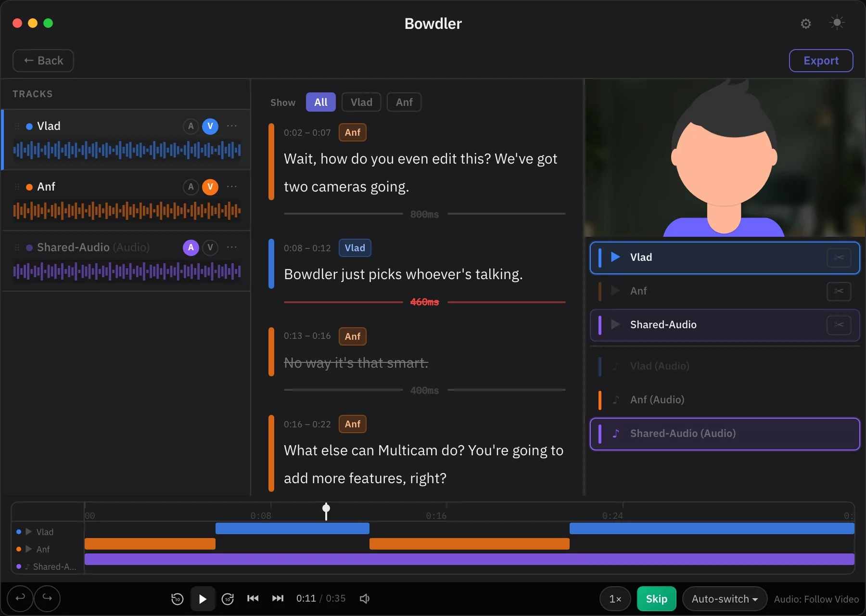Select the second blue Vlad timeline clip

pos(712,528)
